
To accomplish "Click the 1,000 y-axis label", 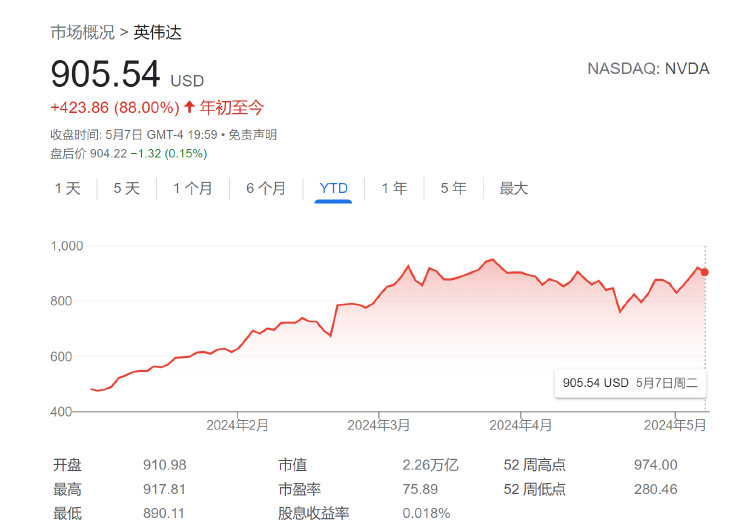I will pos(67,246).
